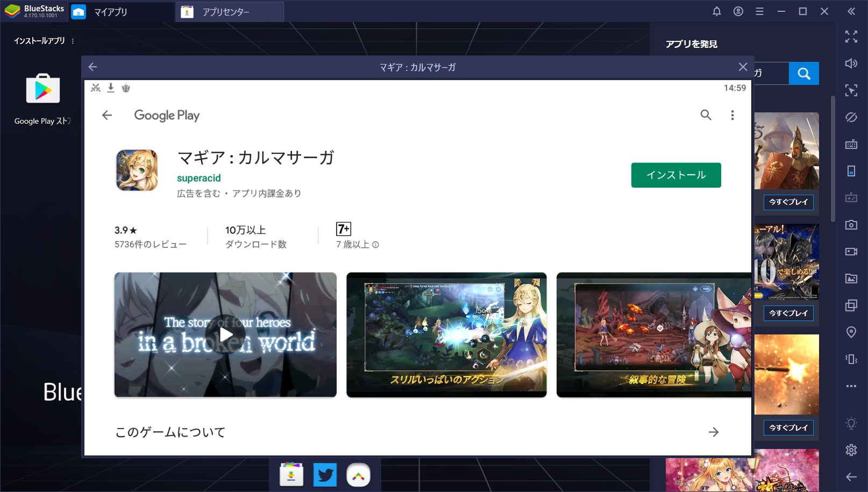Collapse the right sidebar with double-arrow icon
This screenshot has width=868, height=492.
(851, 11)
